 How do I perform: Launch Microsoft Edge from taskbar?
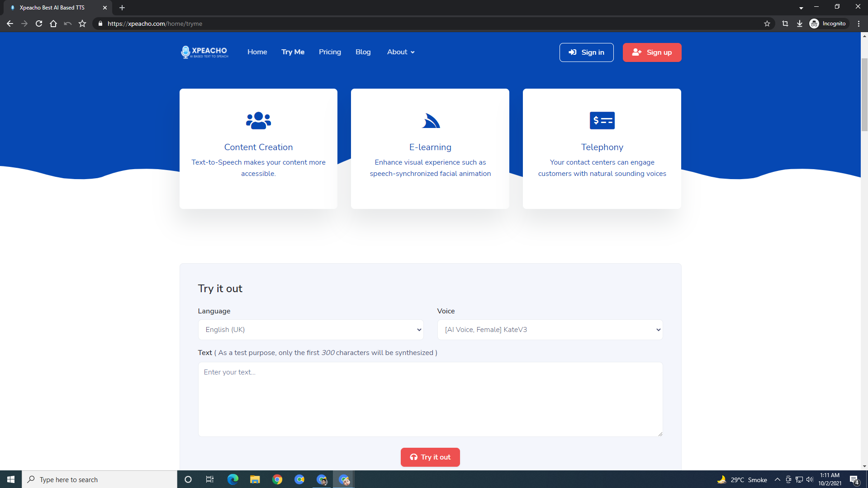tap(232, 479)
